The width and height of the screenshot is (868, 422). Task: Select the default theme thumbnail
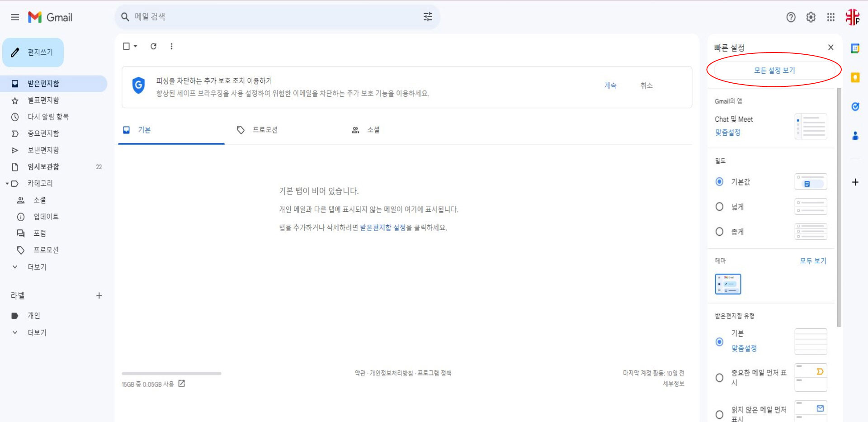tap(728, 284)
